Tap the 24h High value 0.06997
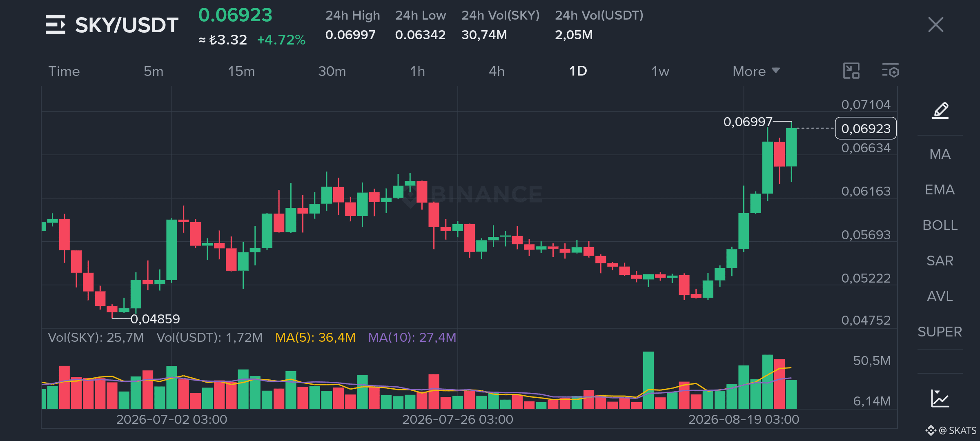980x441 pixels. pyautogui.click(x=350, y=35)
